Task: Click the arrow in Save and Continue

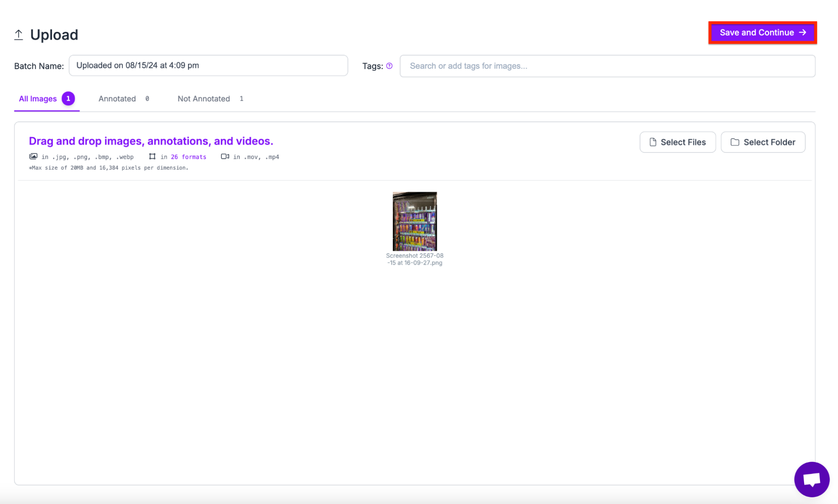Action: point(802,33)
